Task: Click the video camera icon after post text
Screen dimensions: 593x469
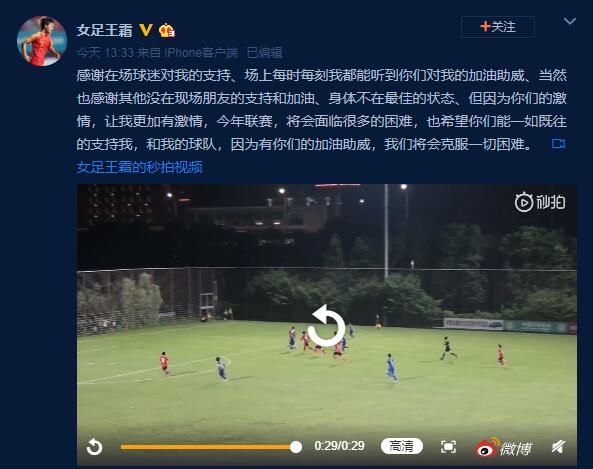Action: click(558, 144)
